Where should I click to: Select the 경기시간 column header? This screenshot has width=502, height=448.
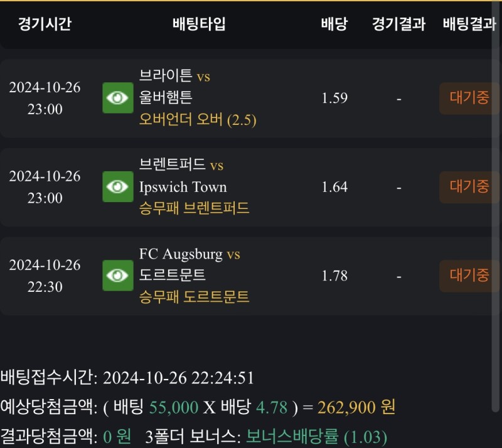click(x=45, y=24)
